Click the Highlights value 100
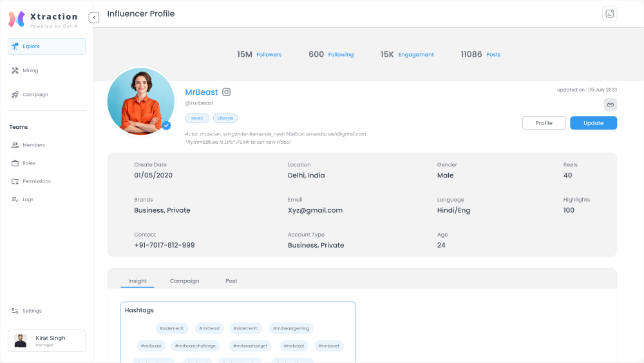The width and height of the screenshot is (644, 363). (x=569, y=210)
